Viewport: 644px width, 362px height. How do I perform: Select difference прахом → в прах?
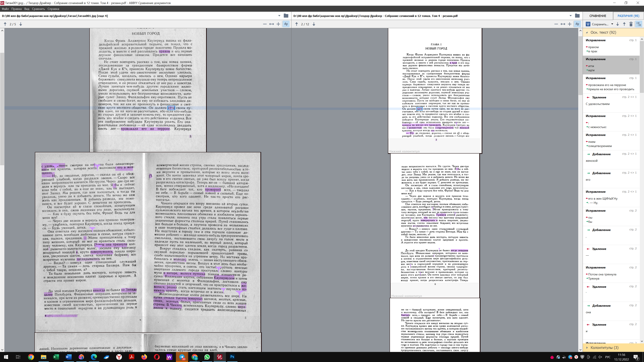point(611,46)
